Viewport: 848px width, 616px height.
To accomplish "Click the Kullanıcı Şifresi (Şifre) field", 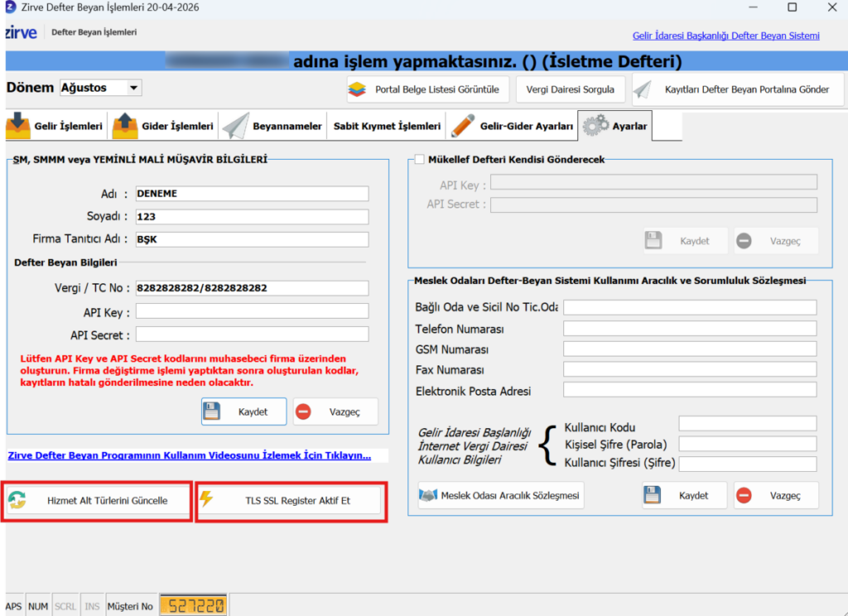I will [748, 464].
